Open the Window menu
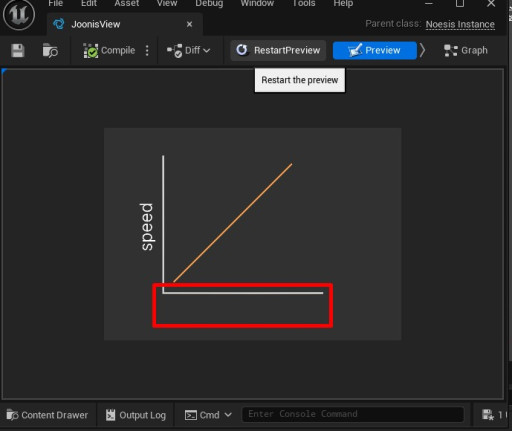Image resolution: width=512 pixels, height=431 pixels. [x=257, y=4]
